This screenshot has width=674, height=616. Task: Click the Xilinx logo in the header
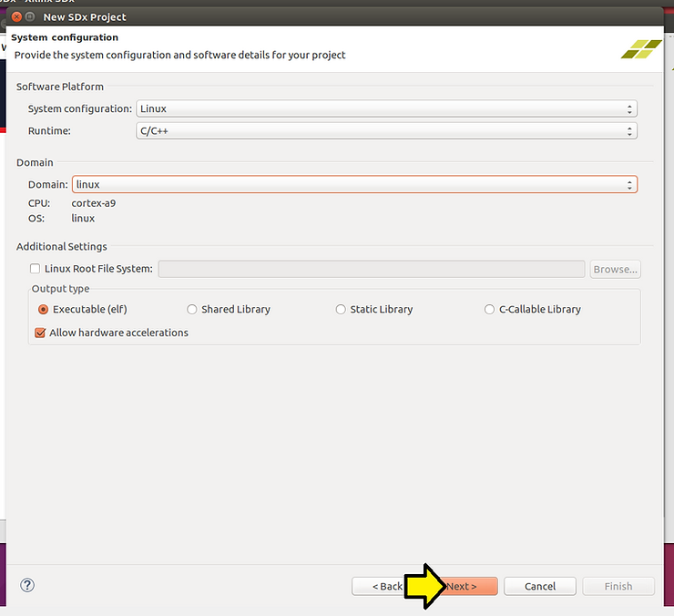click(641, 48)
